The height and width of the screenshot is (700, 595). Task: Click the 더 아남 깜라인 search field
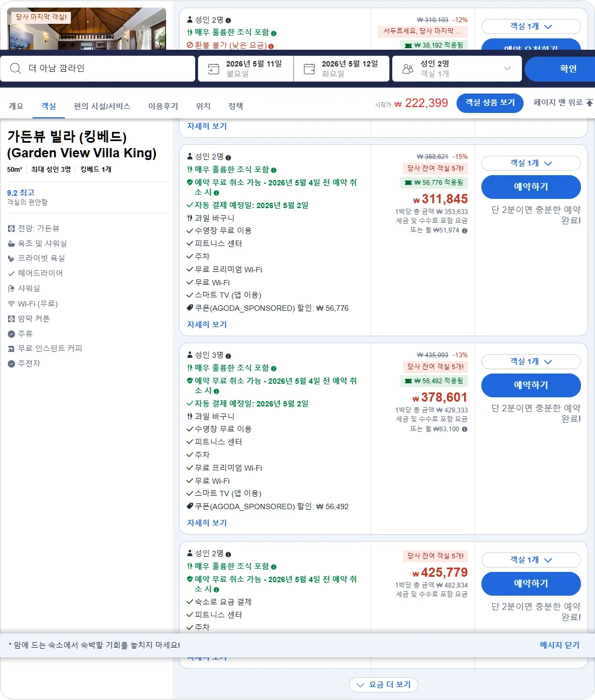tap(98, 69)
